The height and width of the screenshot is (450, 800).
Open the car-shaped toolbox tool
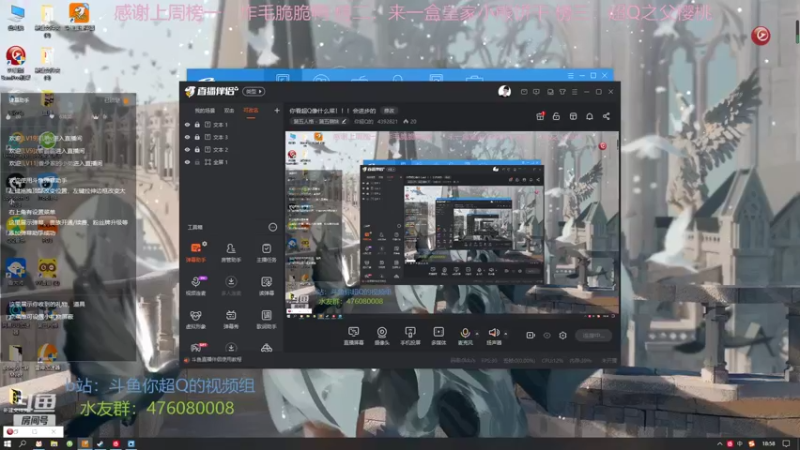[x=266, y=348]
